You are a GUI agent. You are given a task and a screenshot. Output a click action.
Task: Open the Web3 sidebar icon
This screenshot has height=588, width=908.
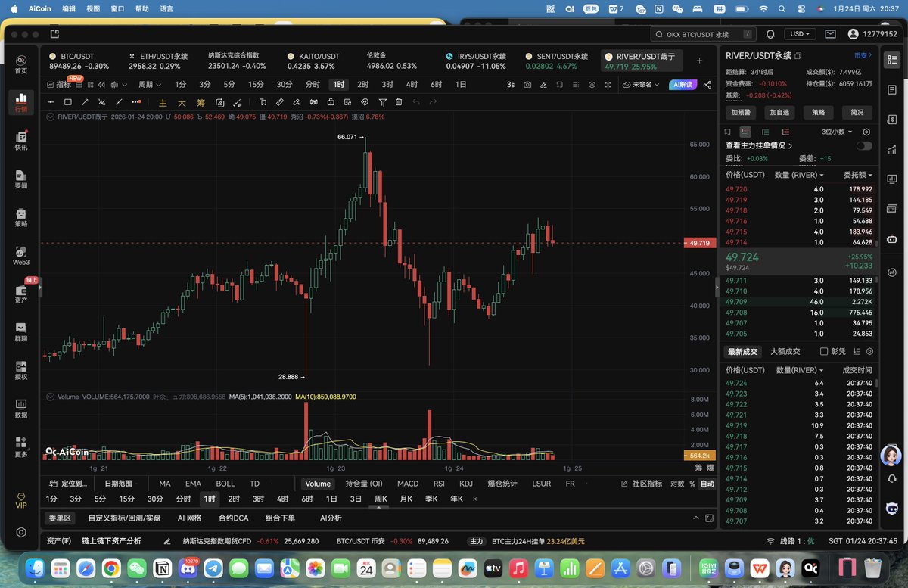pos(21,256)
